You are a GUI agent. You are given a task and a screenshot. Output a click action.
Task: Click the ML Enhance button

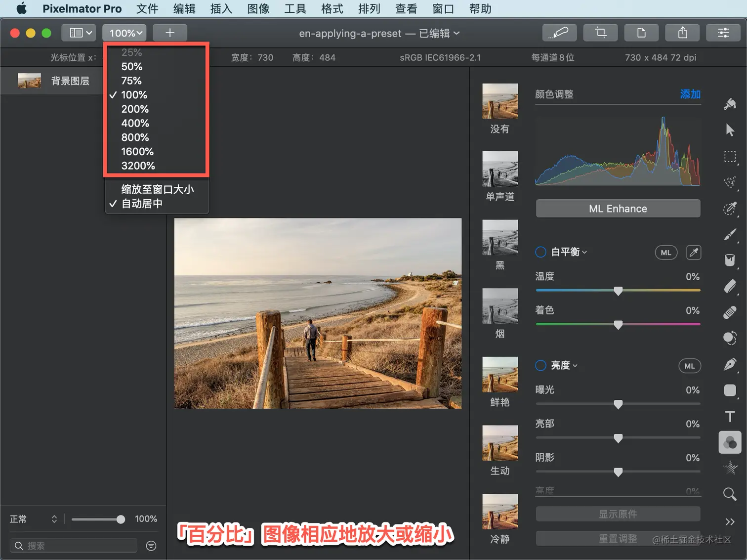click(618, 209)
